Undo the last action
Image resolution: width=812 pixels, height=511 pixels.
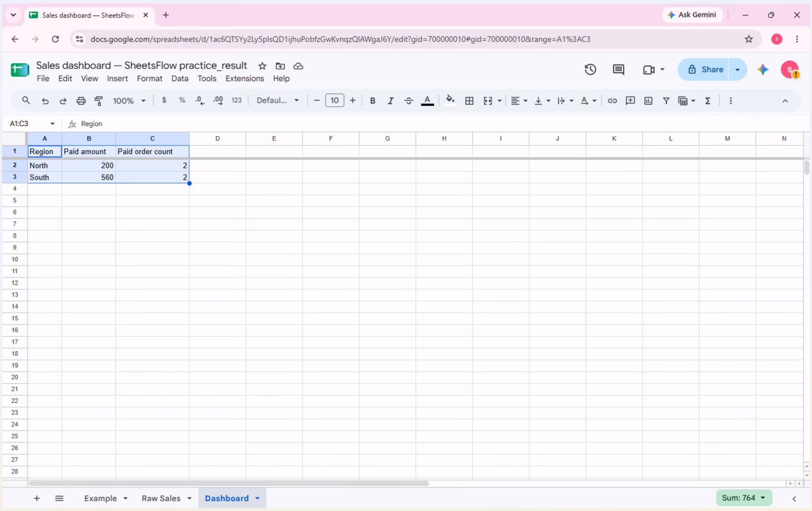(45, 101)
